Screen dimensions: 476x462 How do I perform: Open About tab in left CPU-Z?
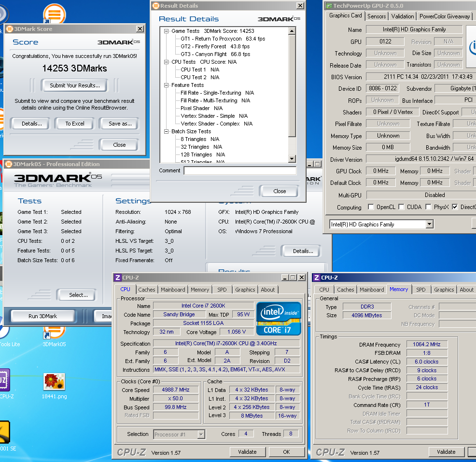(x=268, y=290)
